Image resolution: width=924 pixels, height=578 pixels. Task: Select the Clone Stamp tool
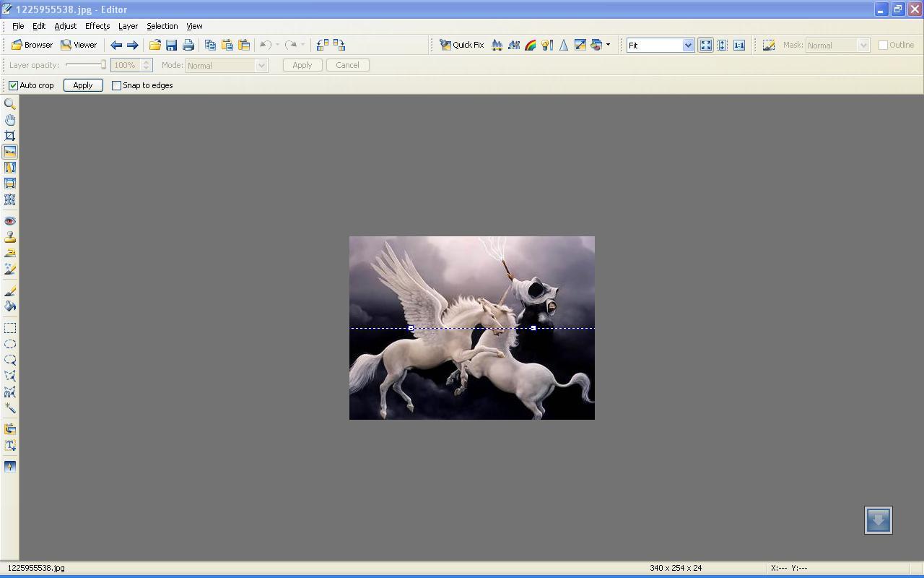click(x=10, y=237)
